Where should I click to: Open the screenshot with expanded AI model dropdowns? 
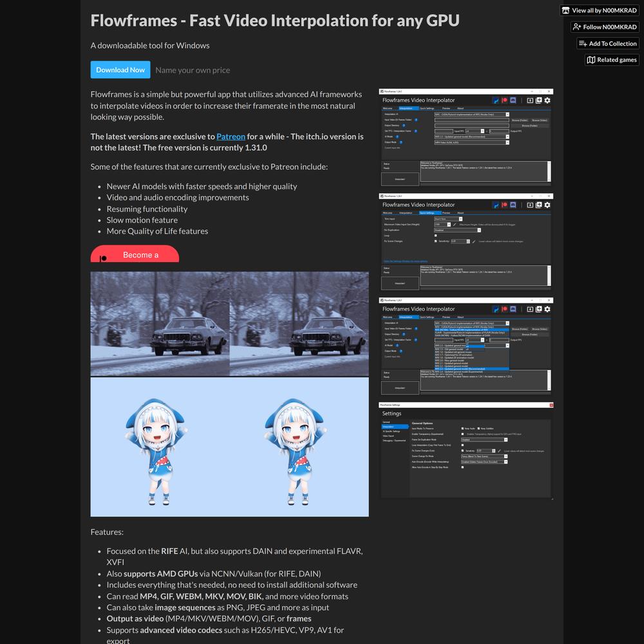(466, 346)
